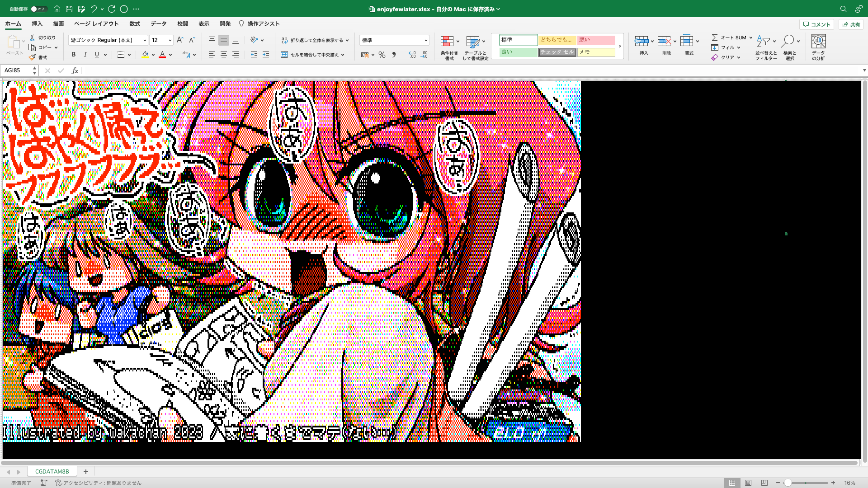868x488 pixels.
Task: Add a new sheet with plus button
Action: 85,471
